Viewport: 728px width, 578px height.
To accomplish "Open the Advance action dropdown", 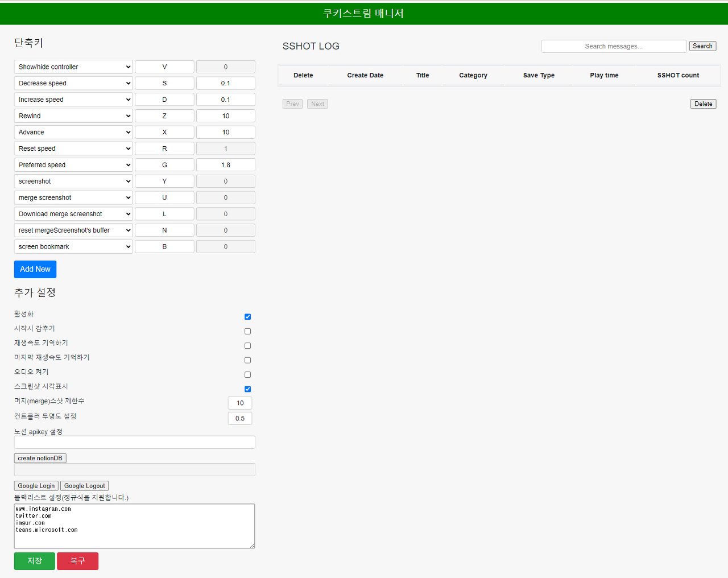I will (x=73, y=132).
